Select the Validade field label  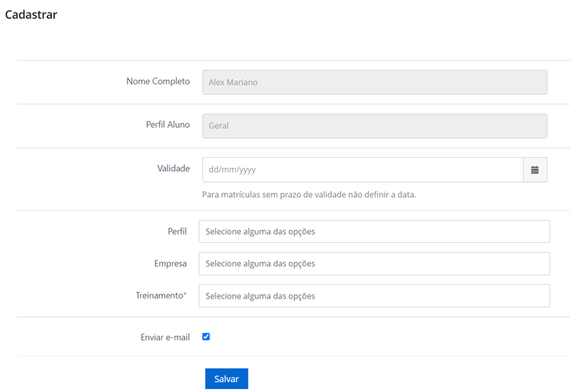click(x=173, y=169)
